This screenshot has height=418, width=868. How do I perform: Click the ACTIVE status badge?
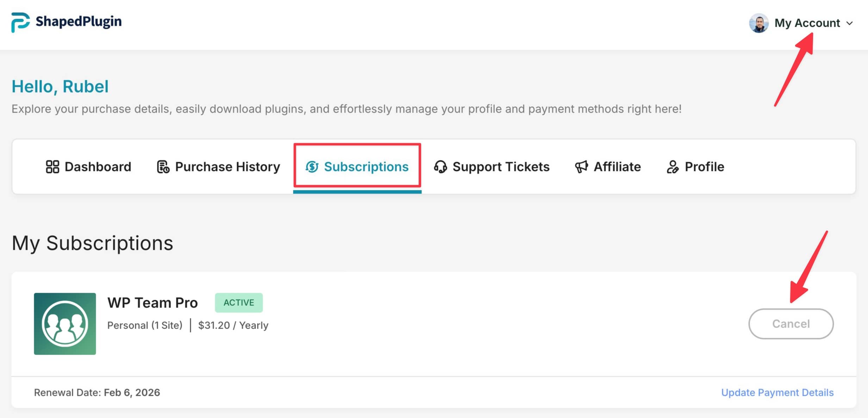point(239,302)
